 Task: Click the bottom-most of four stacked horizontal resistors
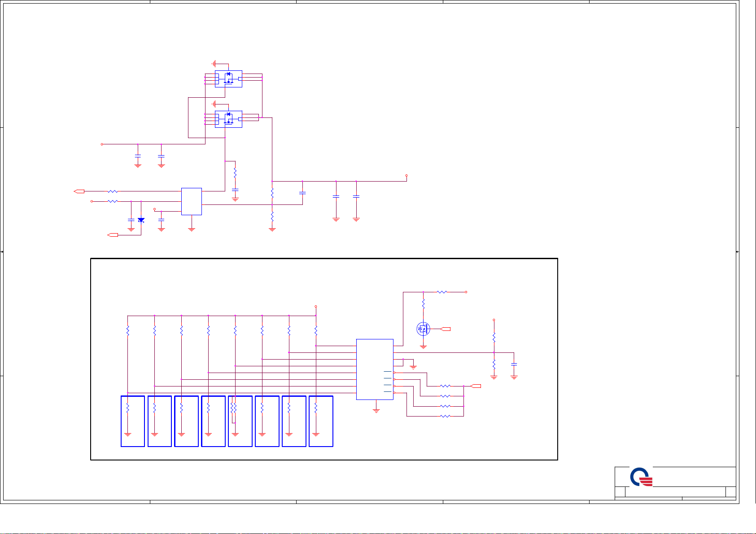click(x=445, y=417)
